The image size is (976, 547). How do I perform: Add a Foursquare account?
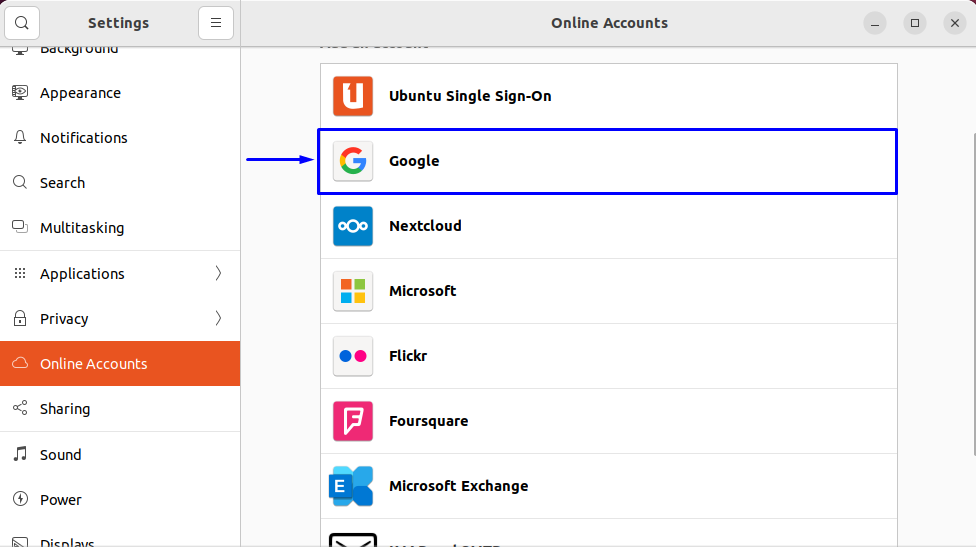pyautogui.click(x=609, y=421)
